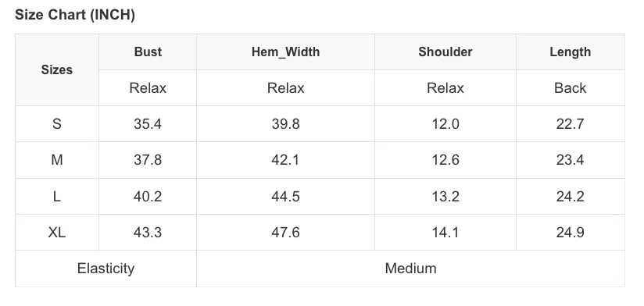
Task: Click the 13.2 shoulder value
Action: point(445,196)
